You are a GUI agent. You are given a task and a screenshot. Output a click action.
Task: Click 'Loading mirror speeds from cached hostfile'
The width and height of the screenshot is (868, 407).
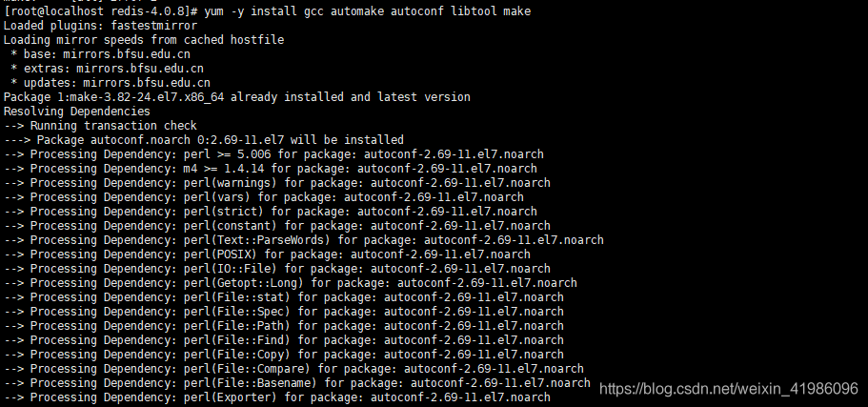143,40
